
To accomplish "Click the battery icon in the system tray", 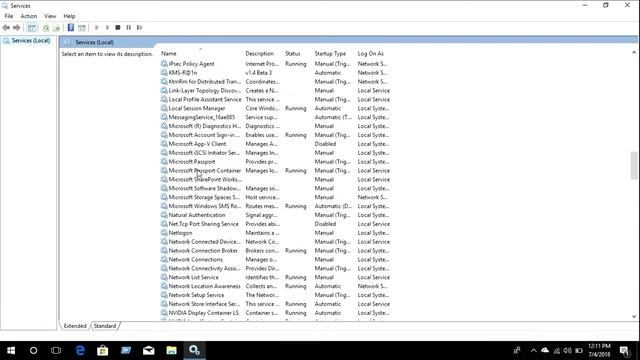I will (579, 351).
